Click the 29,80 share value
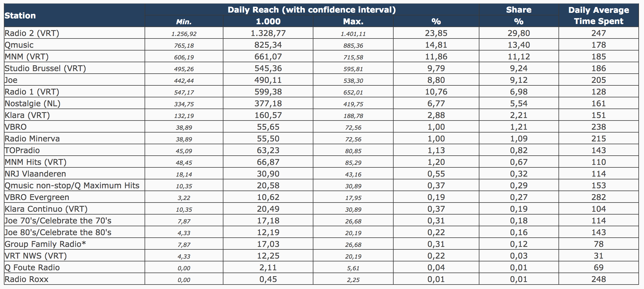This screenshot has height=289, width=644. point(518,33)
